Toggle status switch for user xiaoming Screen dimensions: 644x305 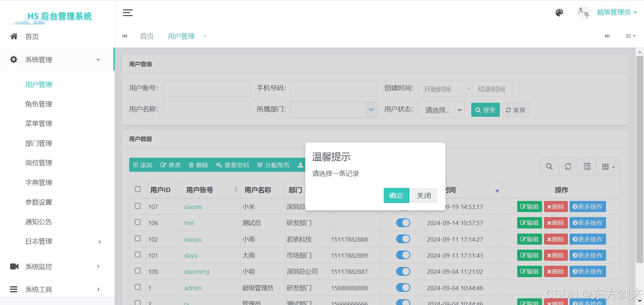click(x=403, y=271)
